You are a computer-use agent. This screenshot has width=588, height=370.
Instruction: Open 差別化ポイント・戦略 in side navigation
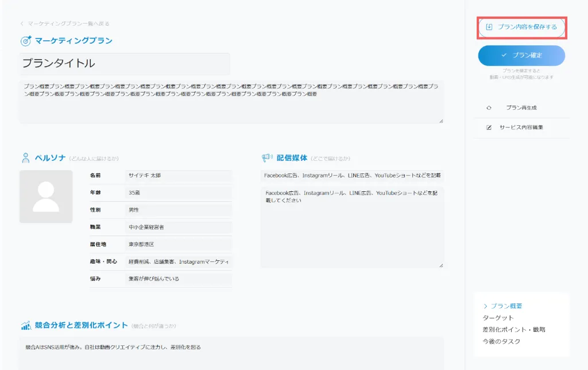point(514,330)
